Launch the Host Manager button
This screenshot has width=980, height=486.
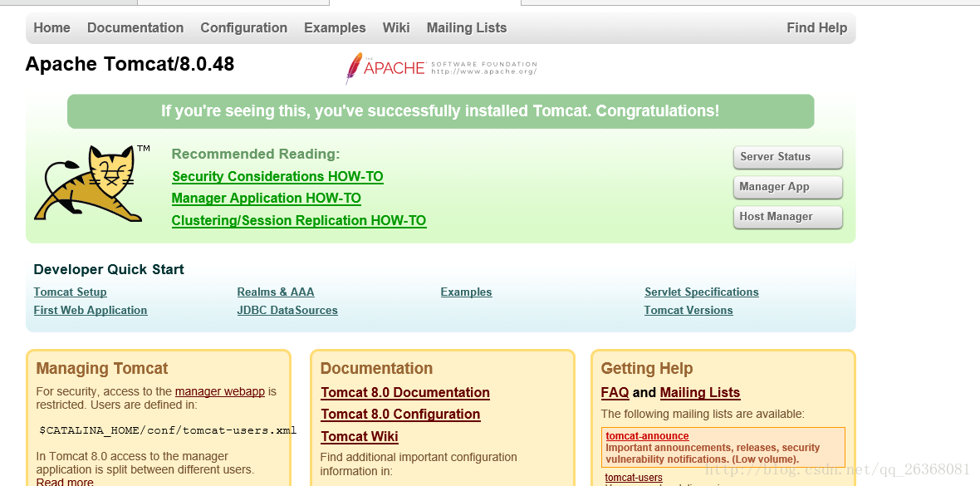click(787, 217)
